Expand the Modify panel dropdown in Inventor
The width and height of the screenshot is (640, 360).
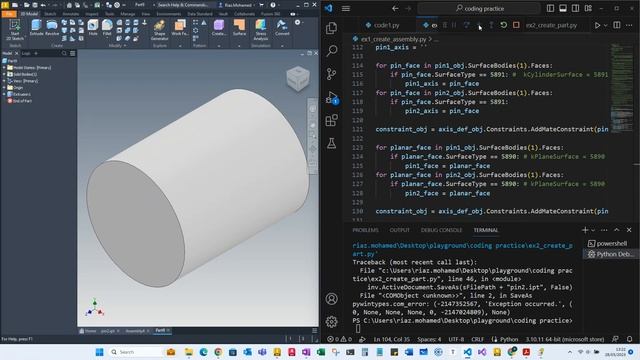click(124, 46)
